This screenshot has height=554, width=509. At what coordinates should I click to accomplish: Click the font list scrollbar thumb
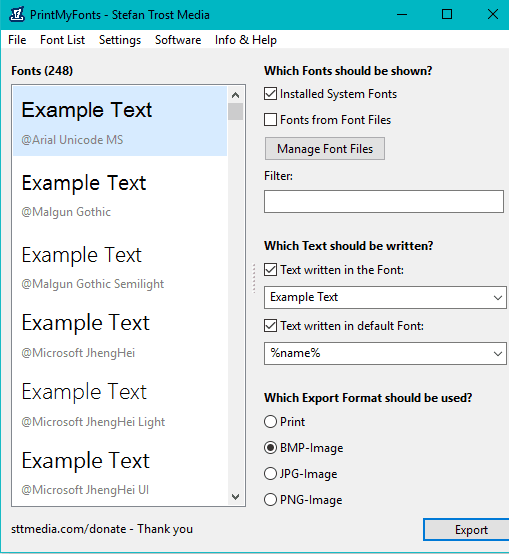(235, 111)
